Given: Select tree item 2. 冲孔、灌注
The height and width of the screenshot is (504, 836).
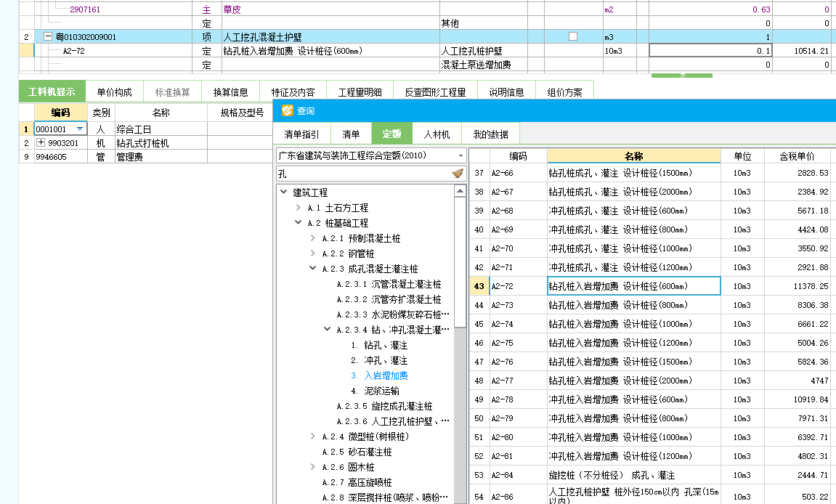Looking at the screenshot, I should (379, 360).
